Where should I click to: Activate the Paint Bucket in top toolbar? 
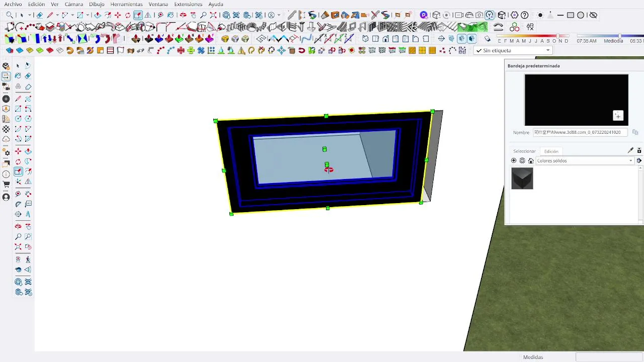(171, 15)
